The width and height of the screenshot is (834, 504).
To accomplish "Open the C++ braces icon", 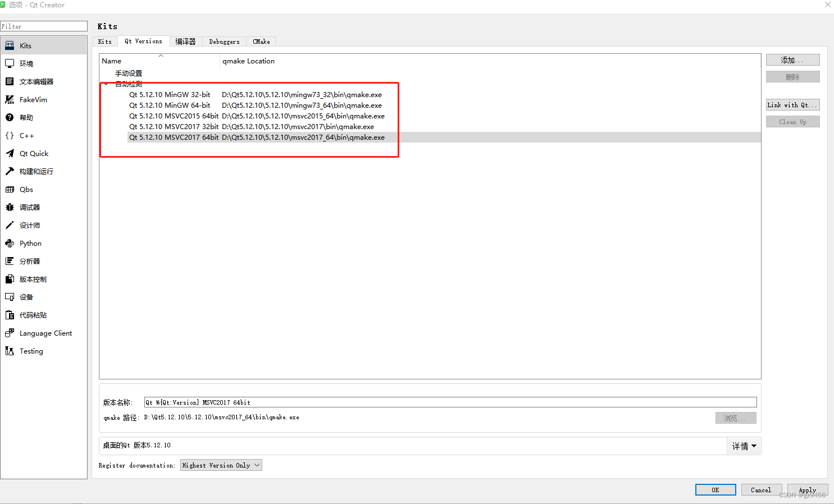I will point(10,135).
